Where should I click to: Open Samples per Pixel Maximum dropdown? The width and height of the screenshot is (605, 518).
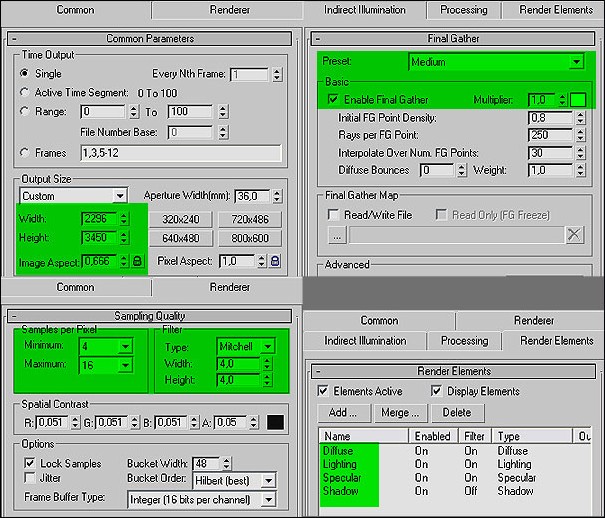tap(125, 364)
